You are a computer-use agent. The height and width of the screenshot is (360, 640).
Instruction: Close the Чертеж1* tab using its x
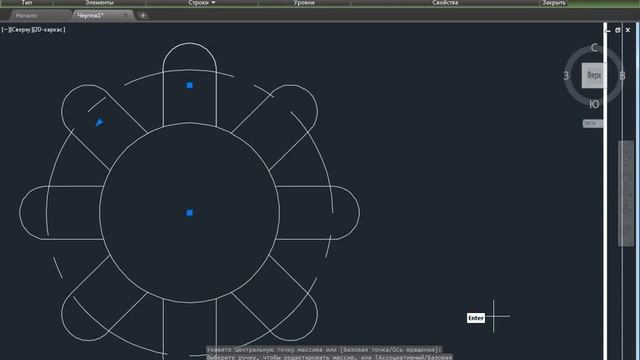[x=126, y=15]
